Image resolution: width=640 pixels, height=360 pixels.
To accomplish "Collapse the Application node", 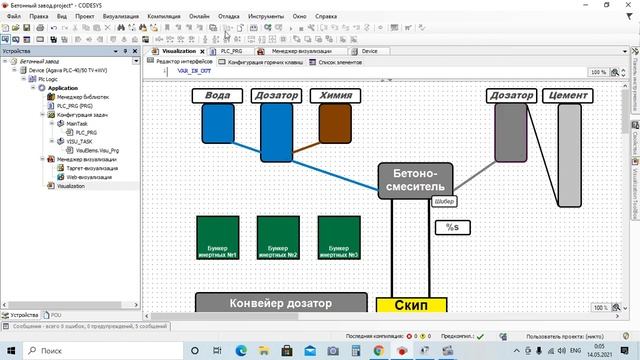I will (x=33, y=88).
